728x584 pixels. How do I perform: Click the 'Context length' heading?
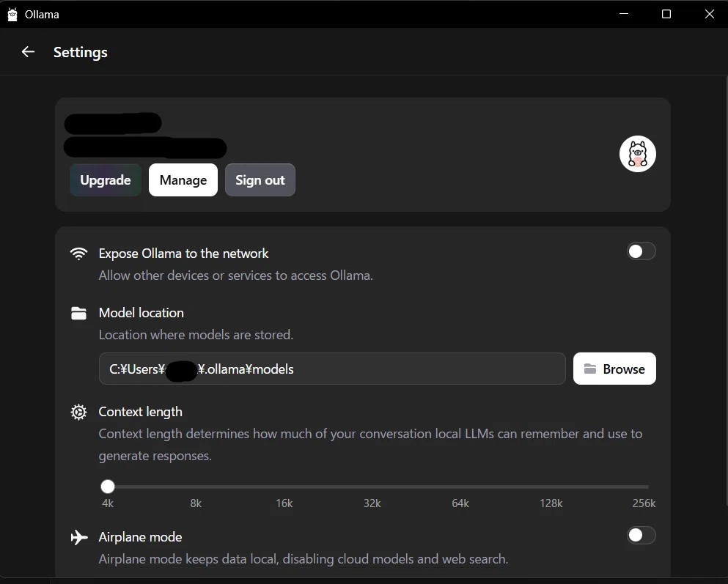(x=140, y=412)
